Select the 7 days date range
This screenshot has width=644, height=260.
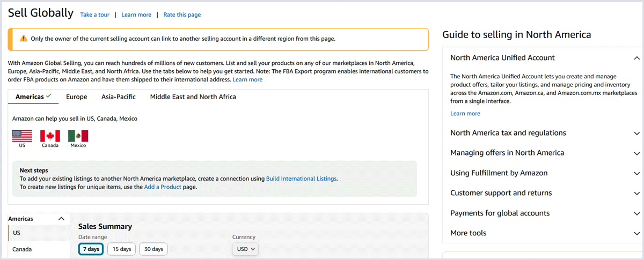pos(91,249)
